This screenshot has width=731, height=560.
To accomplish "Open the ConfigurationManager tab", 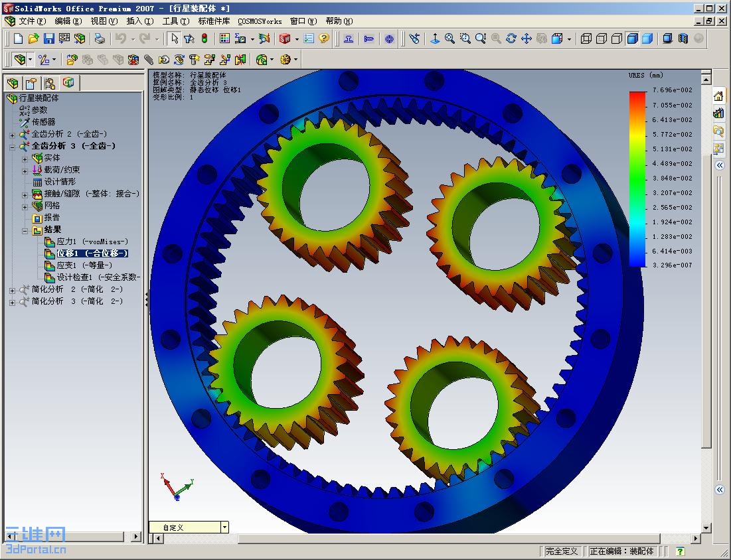I will 50,84.
